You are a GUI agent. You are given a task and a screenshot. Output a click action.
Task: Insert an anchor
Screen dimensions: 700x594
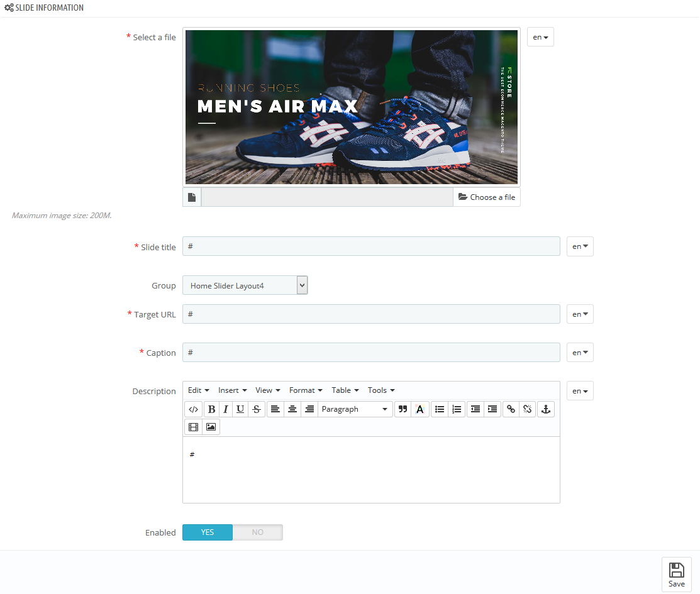click(545, 409)
